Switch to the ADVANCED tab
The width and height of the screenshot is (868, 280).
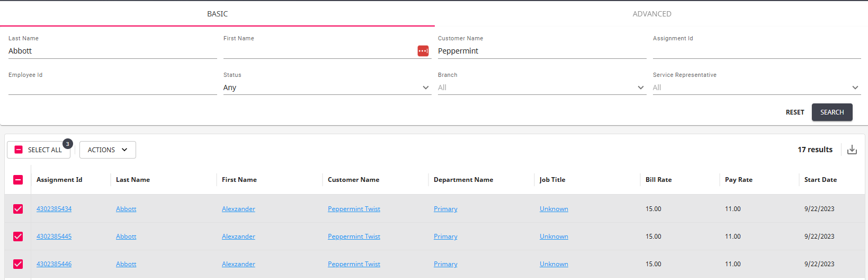652,14
